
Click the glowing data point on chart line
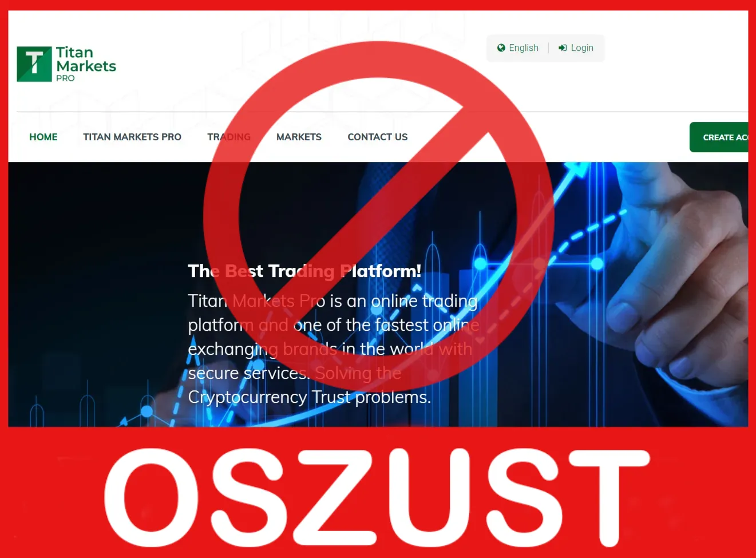[597, 264]
